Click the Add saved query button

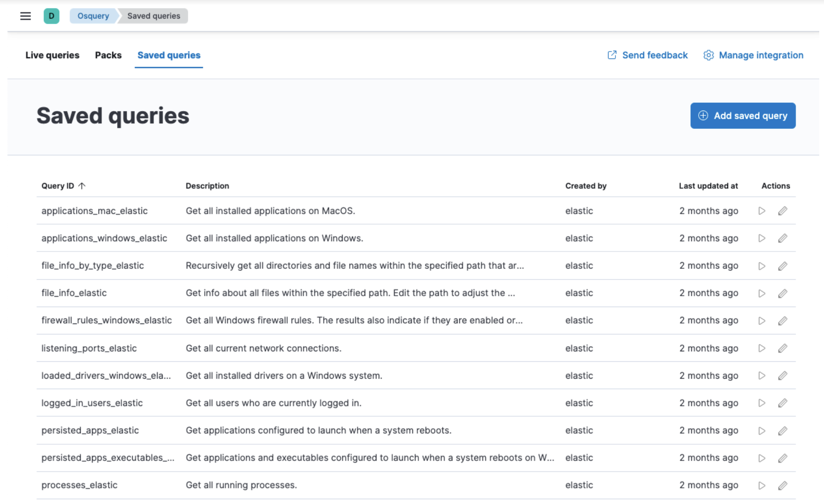(x=742, y=115)
